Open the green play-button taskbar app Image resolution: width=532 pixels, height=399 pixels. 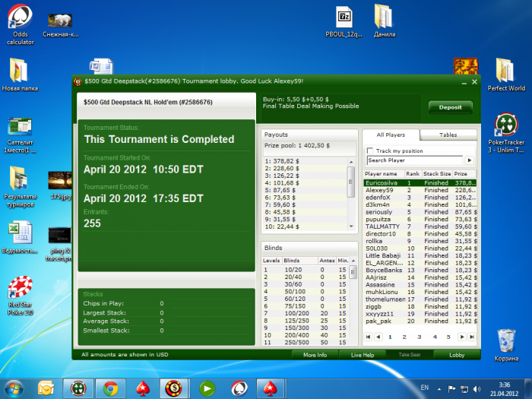(x=207, y=389)
